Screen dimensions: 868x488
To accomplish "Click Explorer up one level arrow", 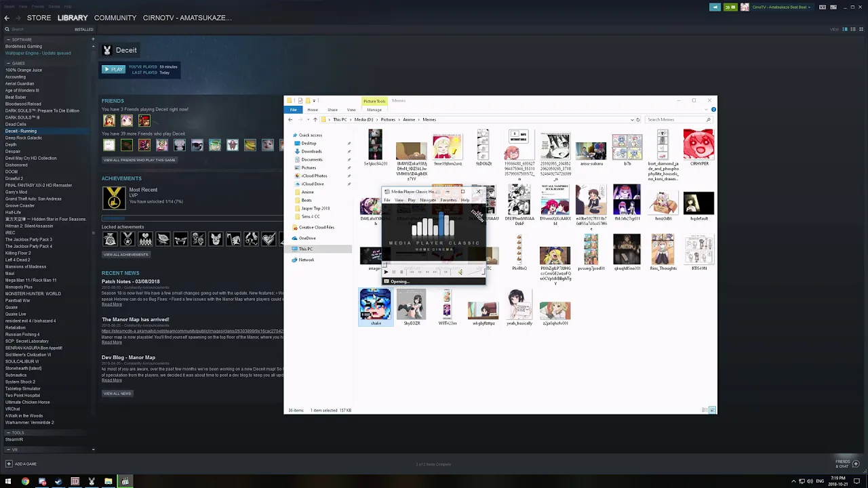I will point(315,119).
